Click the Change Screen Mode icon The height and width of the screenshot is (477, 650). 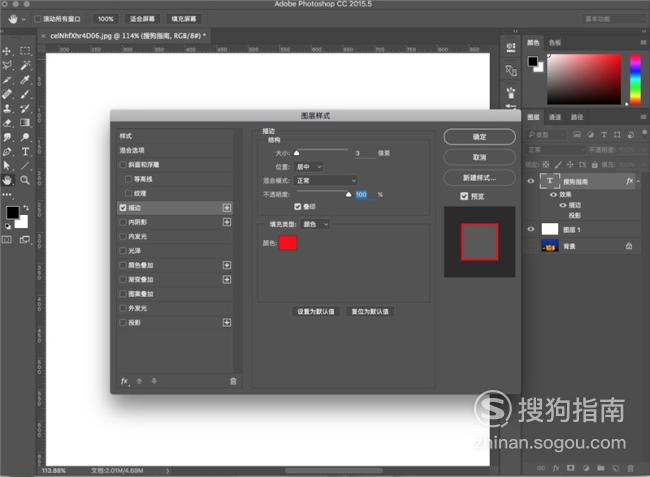coord(25,240)
